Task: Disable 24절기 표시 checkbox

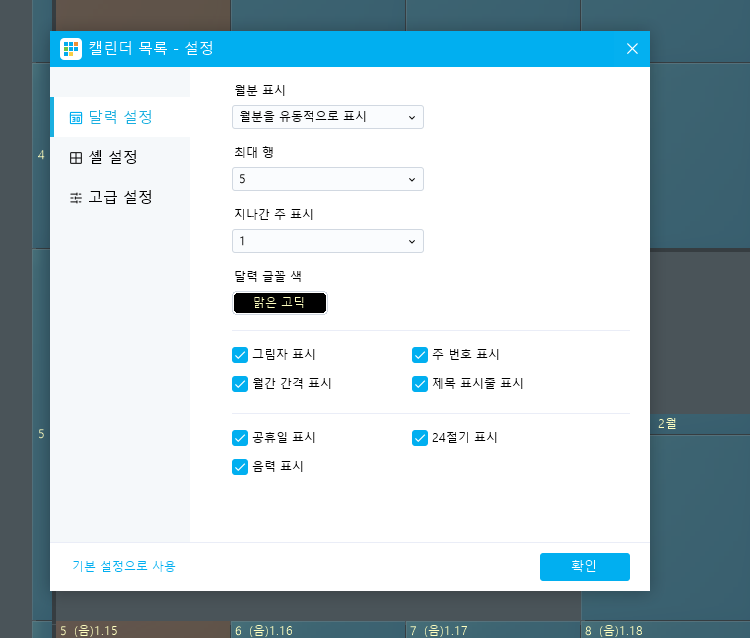Action: pyautogui.click(x=420, y=438)
